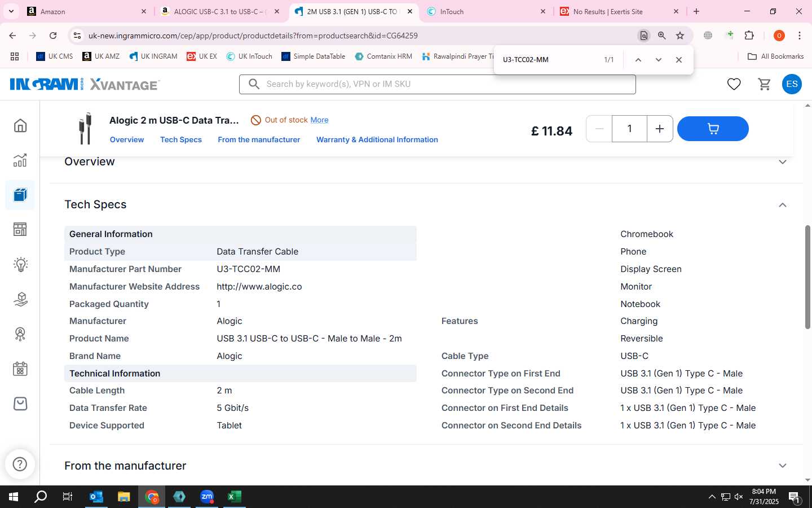The image size is (812, 508).
Task: Click the product cable thumbnail image
Action: [x=85, y=129]
